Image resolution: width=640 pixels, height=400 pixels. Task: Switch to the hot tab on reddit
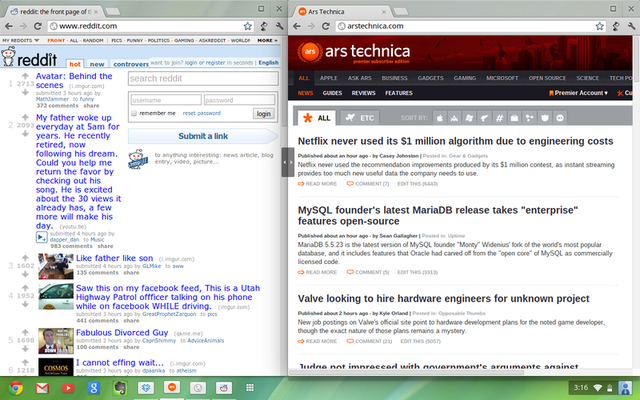(75, 64)
